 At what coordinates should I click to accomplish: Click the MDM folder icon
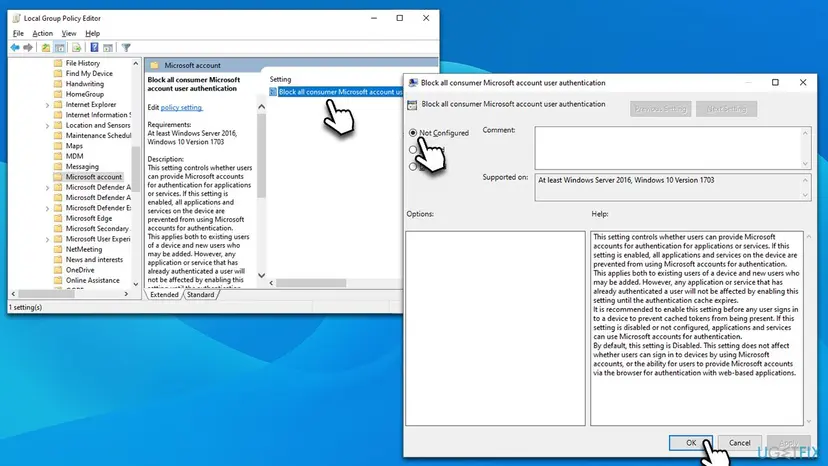click(58, 156)
